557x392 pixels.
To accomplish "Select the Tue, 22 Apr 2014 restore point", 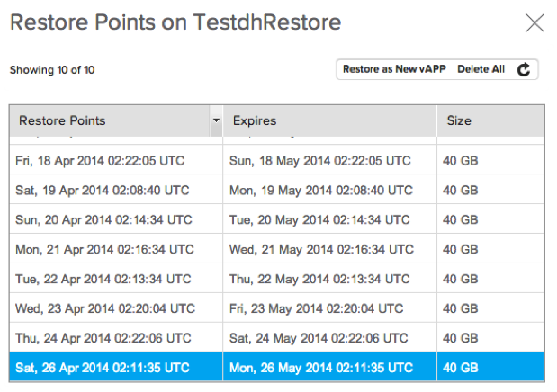I will (x=103, y=279).
